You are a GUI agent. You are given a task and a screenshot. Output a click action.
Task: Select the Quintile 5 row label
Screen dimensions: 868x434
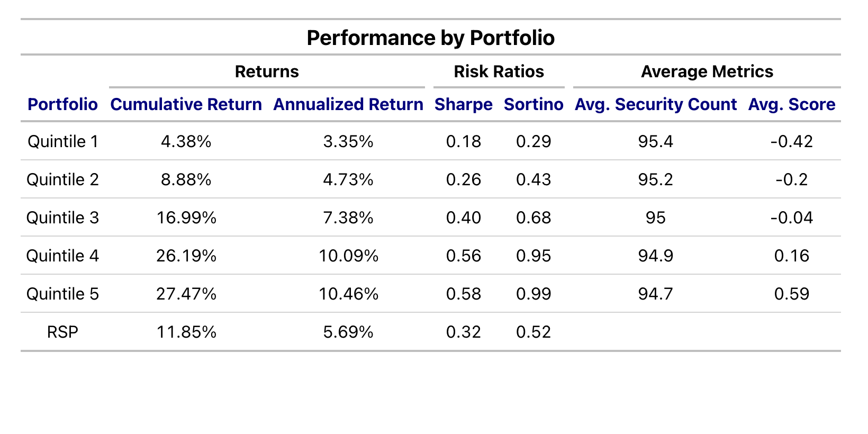[x=62, y=294]
